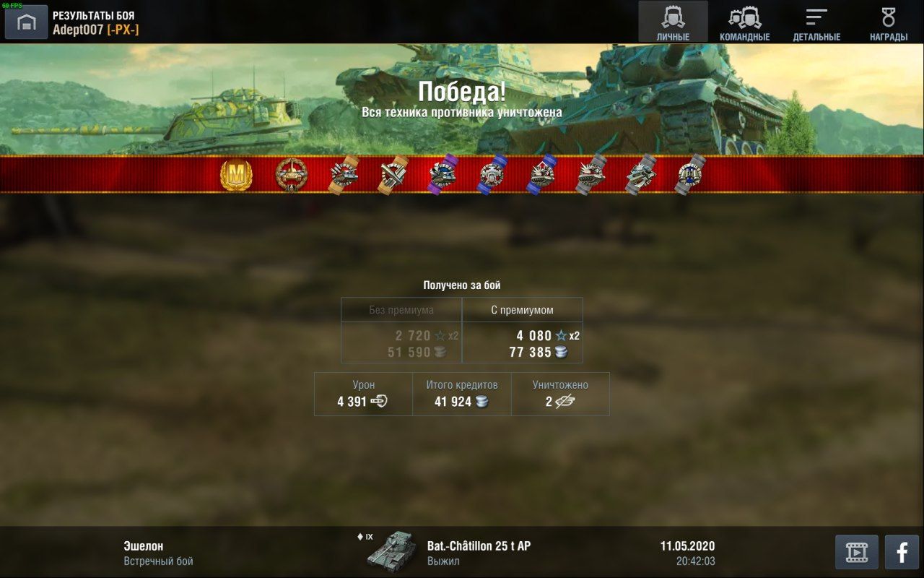Screen dimensions: 924x578
Task: Click the third medal with tan ribbon
Action: [344, 175]
